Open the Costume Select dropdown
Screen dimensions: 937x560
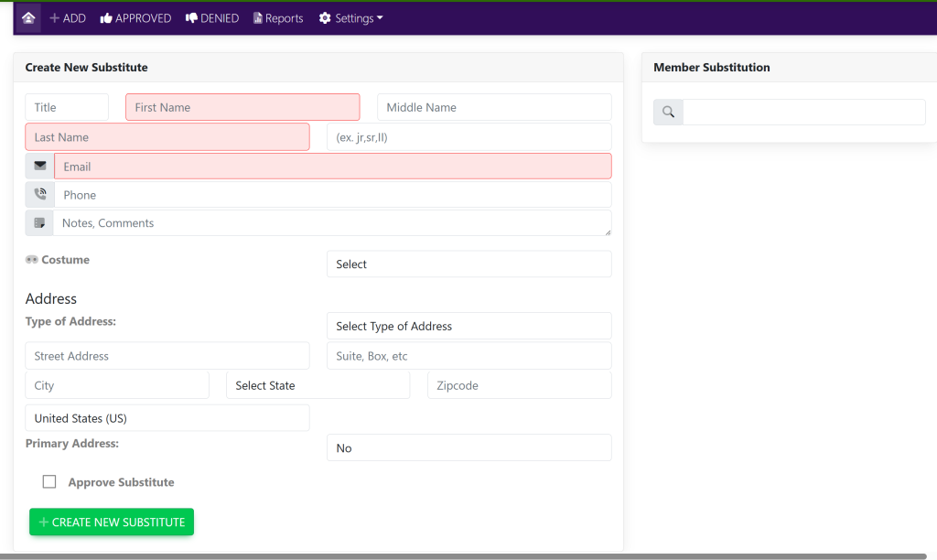(468, 264)
